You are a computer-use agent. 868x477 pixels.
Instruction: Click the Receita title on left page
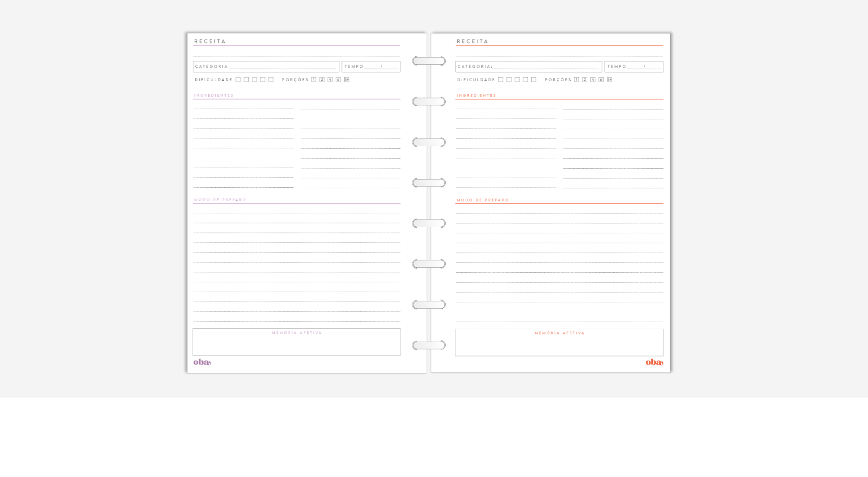point(210,42)
